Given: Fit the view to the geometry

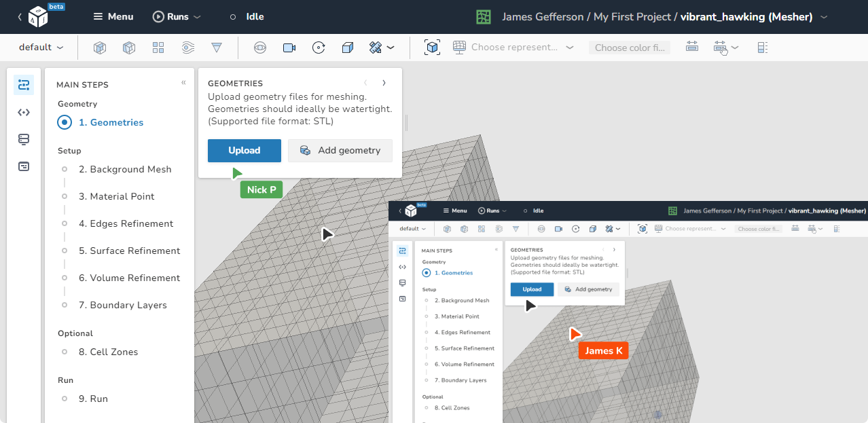Looking at the screenshot, I should [432, 48].
